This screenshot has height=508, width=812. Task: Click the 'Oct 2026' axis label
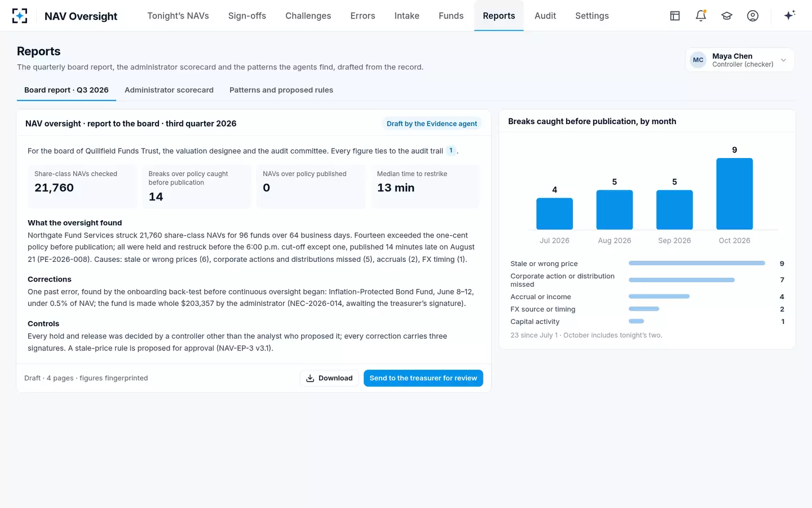pyautogui.click(x=734, y=240)
